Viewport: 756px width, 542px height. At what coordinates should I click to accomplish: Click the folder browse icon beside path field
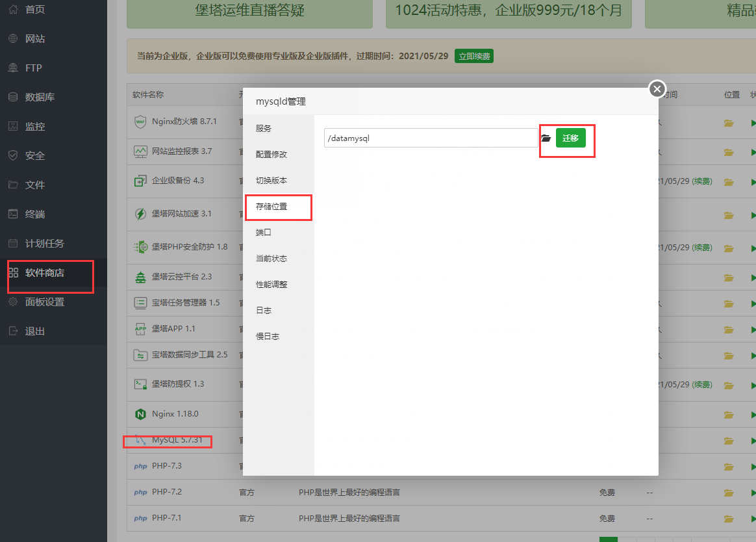pos(546,138)
